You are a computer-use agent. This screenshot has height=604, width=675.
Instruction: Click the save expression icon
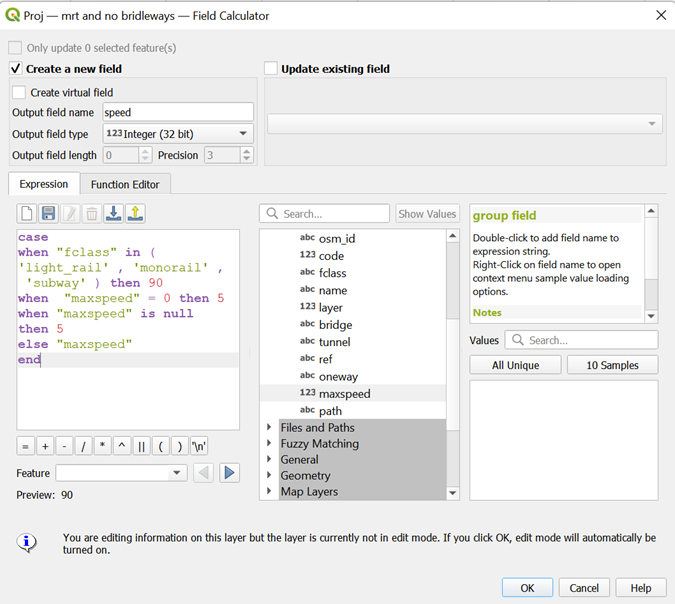[x=48, y=213]
